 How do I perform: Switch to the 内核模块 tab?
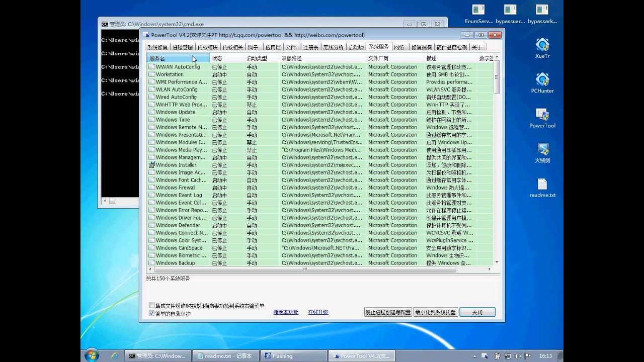(x=208, y=47)
